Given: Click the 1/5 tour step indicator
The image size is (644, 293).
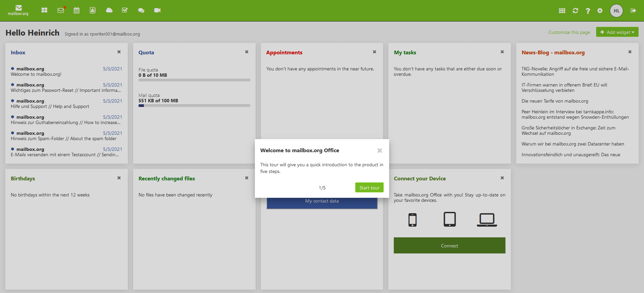Looking at the screenshot, I should click(322, 188).
